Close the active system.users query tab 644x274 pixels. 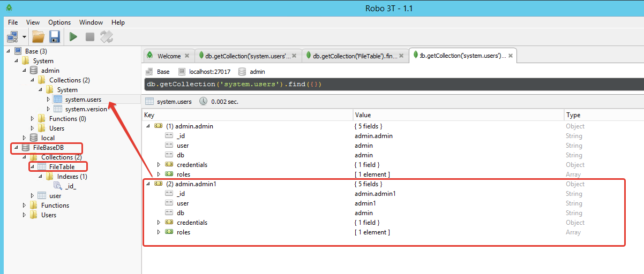click(x=511, y=55)
